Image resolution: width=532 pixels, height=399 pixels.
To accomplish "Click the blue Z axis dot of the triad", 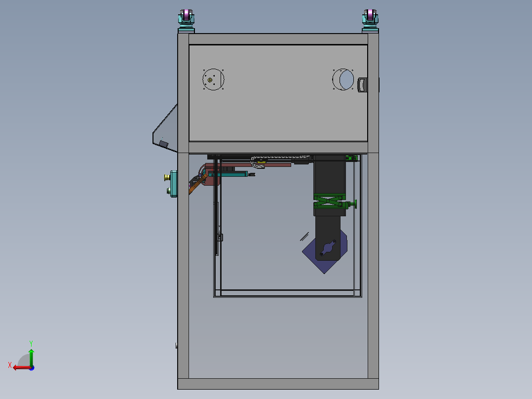I will 32,368.
